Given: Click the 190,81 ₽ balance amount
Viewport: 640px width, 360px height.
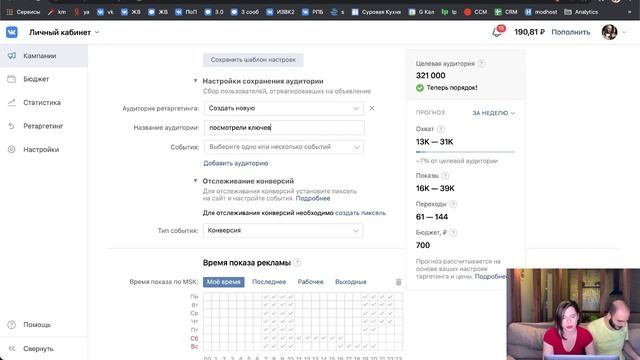Looking at the screenshot, I should (x=529, y=32).
